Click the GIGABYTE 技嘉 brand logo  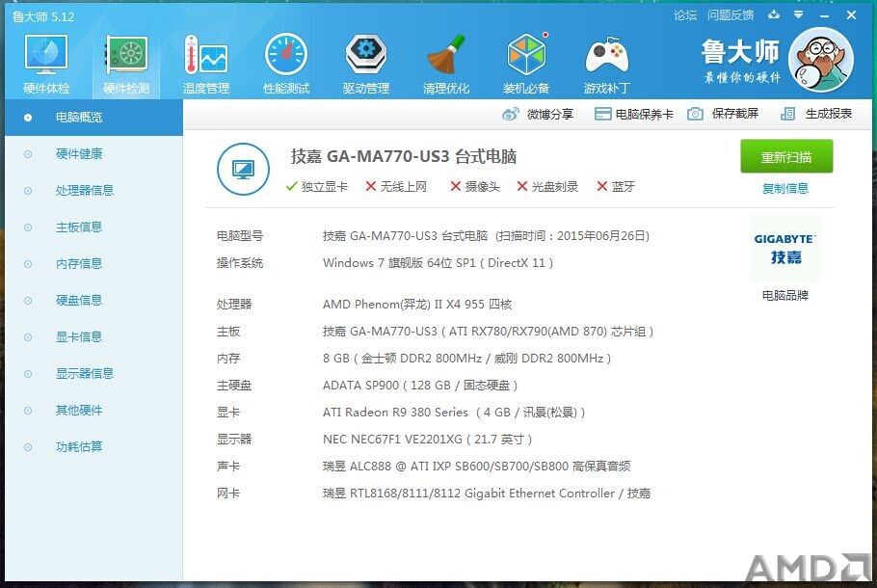[x=784, y=249]
